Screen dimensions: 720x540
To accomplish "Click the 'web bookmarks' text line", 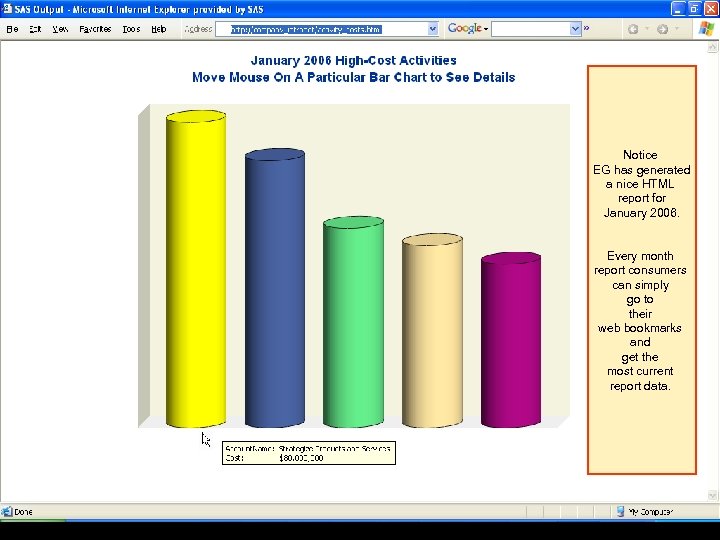I will click(x=640, y=328).
